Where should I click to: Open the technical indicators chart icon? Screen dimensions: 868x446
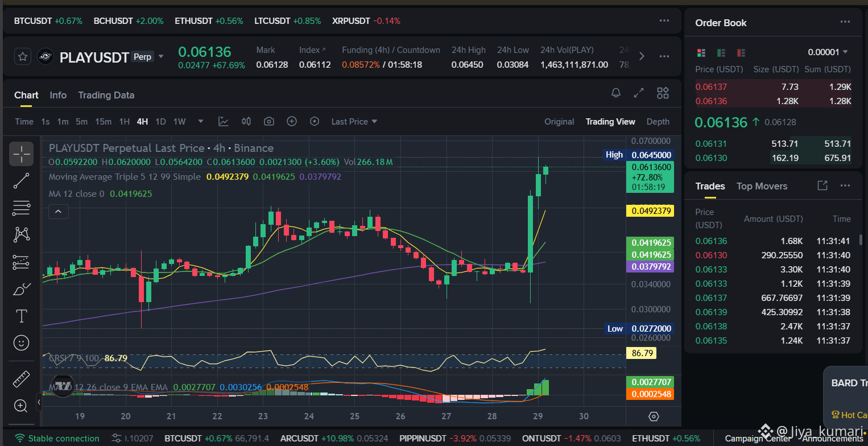tap(224, 121)
